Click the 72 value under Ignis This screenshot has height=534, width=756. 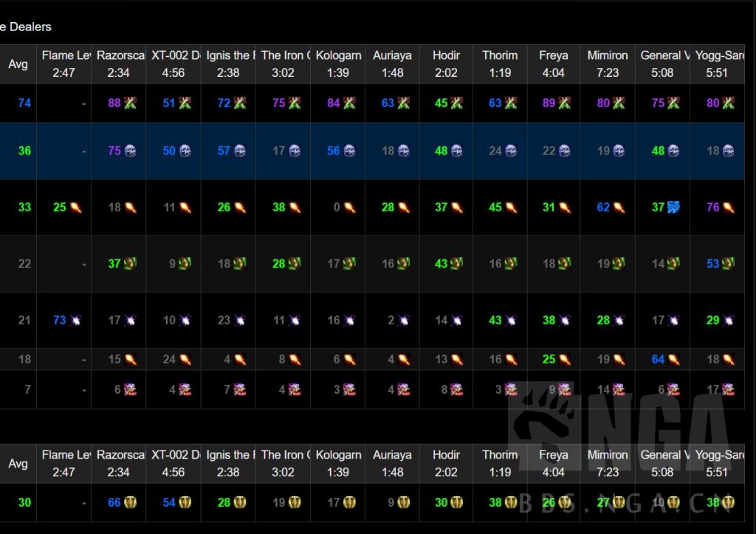(x=224, y=103)
